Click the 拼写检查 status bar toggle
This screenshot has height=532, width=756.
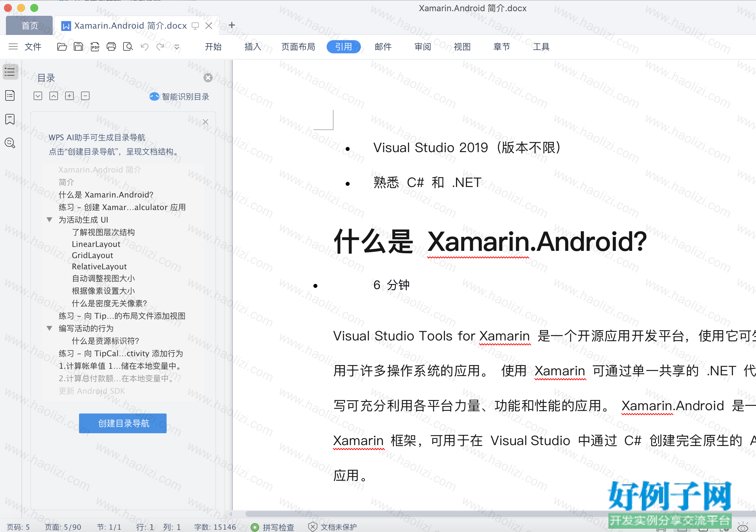point(272,527)
